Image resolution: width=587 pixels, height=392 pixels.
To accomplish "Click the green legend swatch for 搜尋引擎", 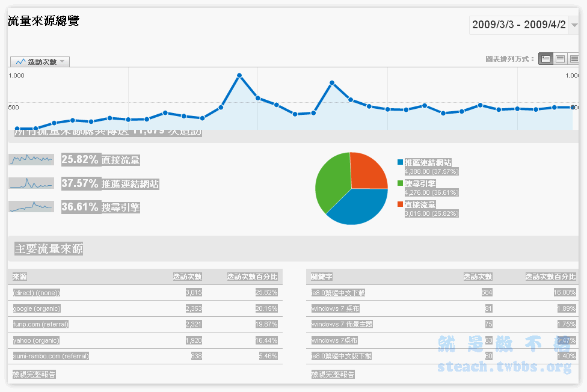I will click(x=400, y=183).
